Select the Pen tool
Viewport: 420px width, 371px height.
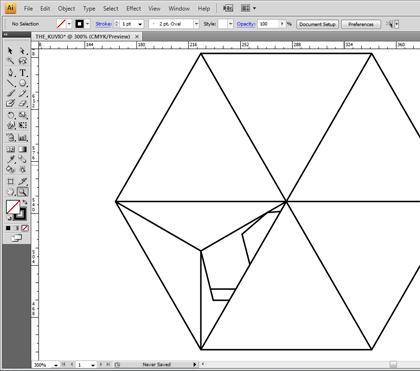(x=10, y=72)
